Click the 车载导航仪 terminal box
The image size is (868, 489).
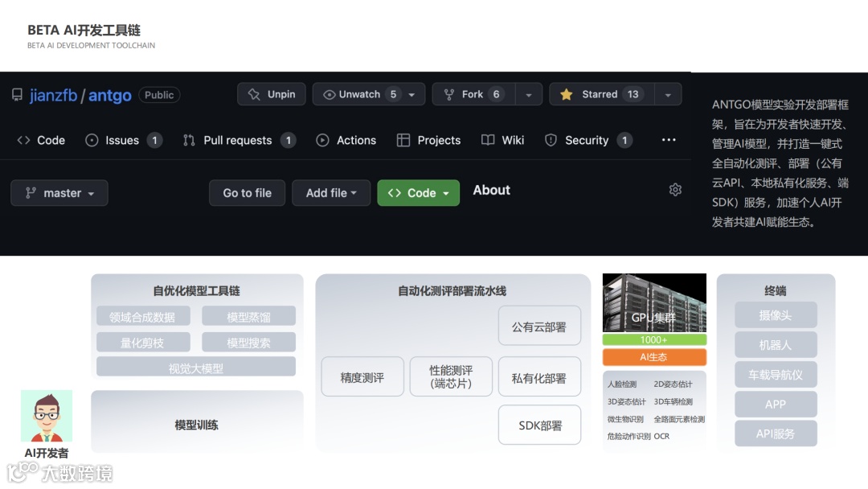[776, 374]
